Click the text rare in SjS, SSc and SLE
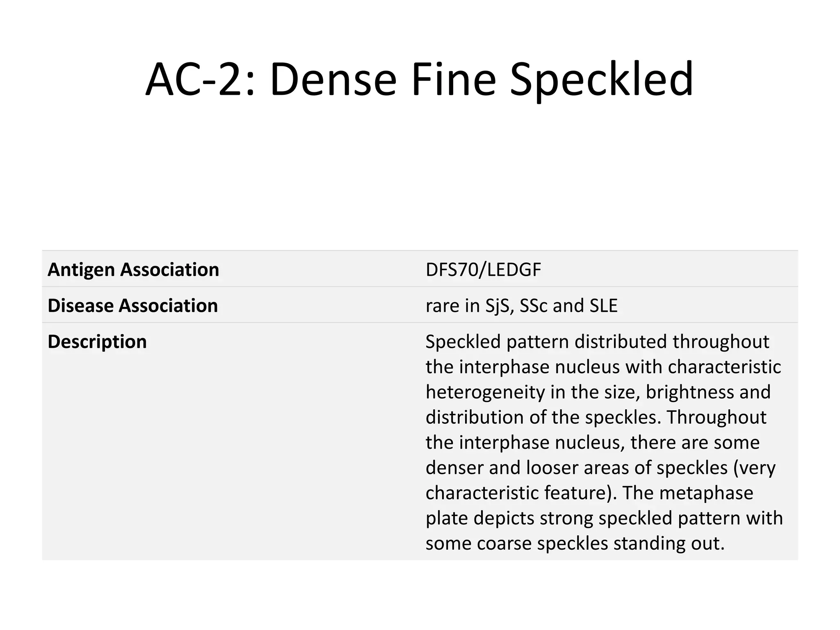Viewport: 840px width, 630px height. coord(521,306)
